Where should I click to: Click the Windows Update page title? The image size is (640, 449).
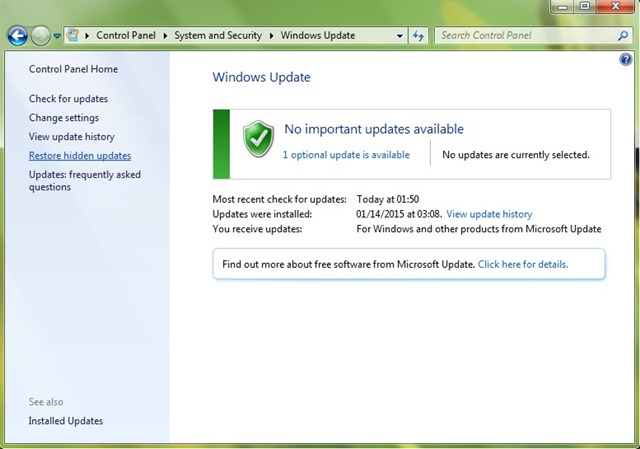[x=261, y=77]
